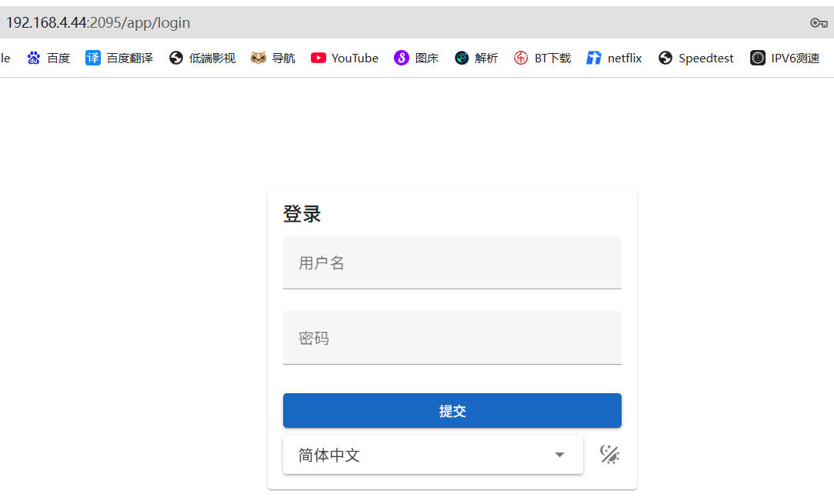Open the cut-off bookmark ending in "le"

click(5, 58)
